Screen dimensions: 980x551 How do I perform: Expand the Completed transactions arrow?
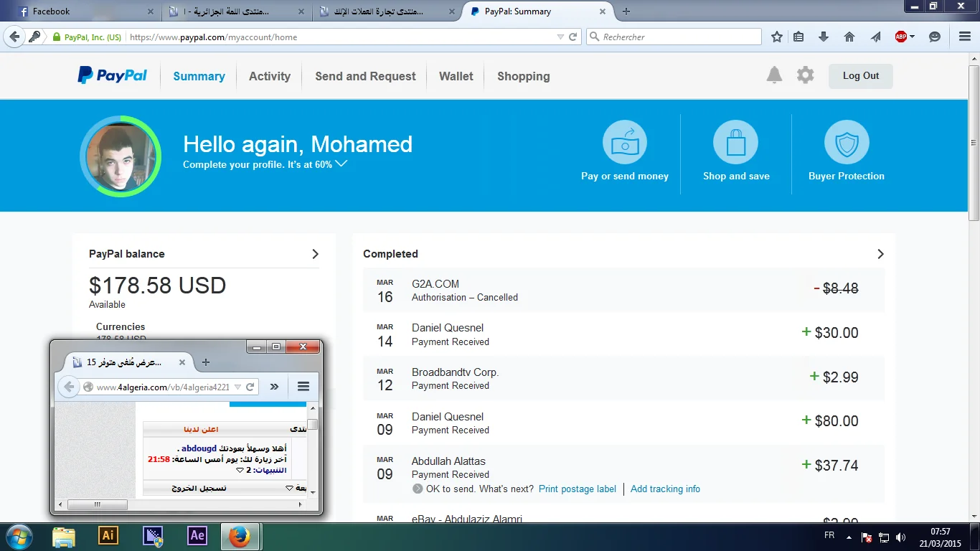(x=880, y=254)
